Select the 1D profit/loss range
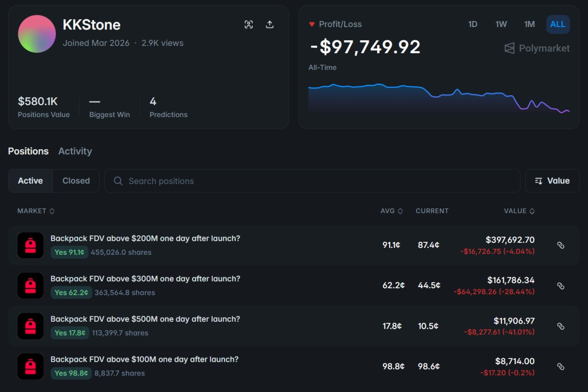The width and height of the screenshot is (588, 392). pyautogui.click(x=473, y=24)
